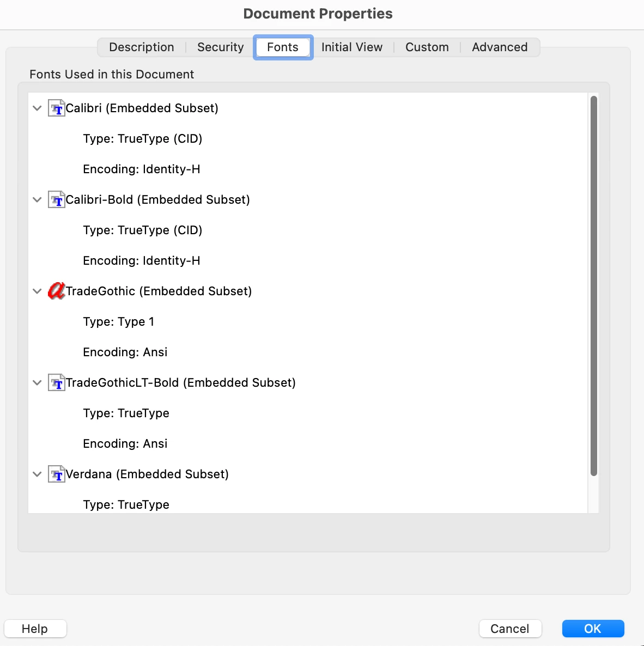Click the Calibri-Bold TrueType font icon
Image resolution: width=644 pixels, height=646 pixels.
point(57,199)
